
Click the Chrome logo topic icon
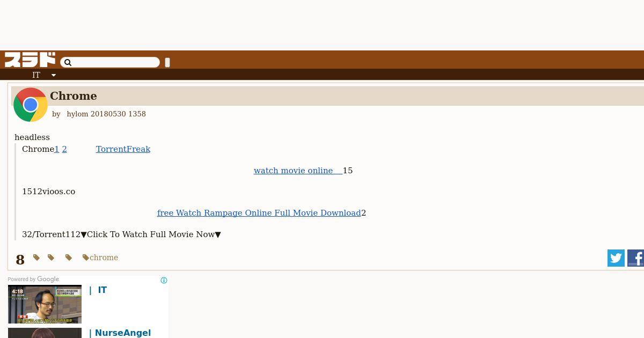(x=31, y=105)
